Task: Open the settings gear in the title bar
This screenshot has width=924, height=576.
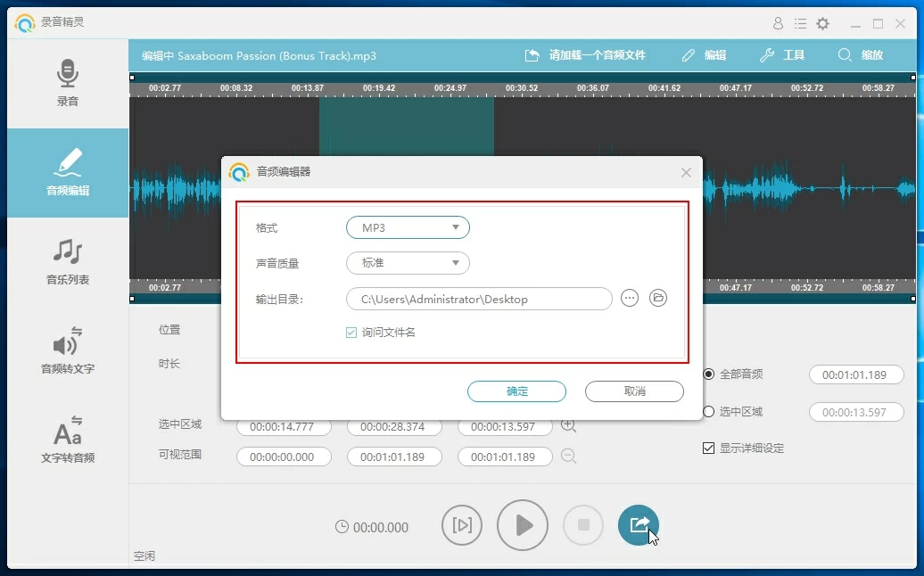Action: click(822, 24)
